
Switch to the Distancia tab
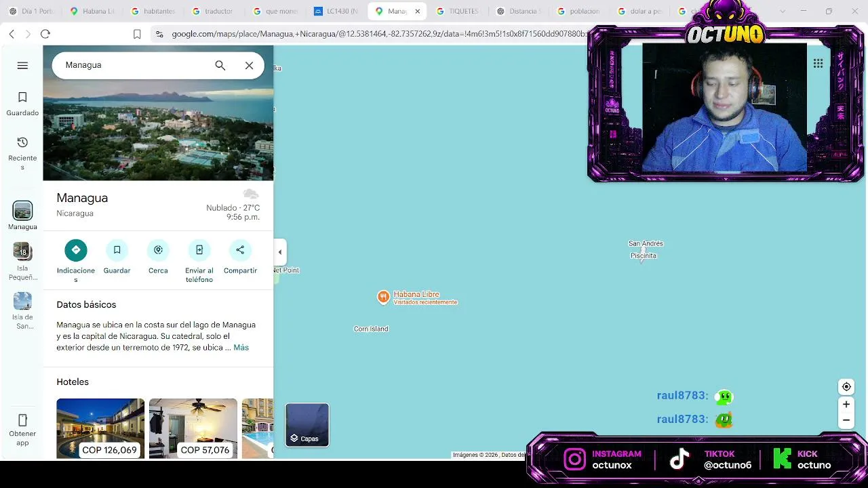pyautogui.click(x=519, y=12)
